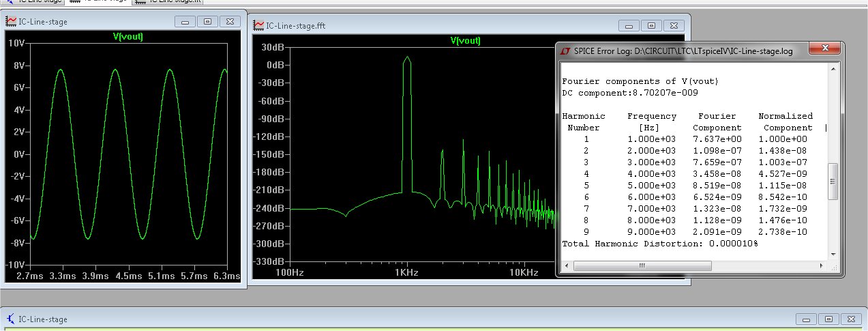Click the LT logo icon of SPICE Error Log
868x331 pixels.
tap(565, 51)
